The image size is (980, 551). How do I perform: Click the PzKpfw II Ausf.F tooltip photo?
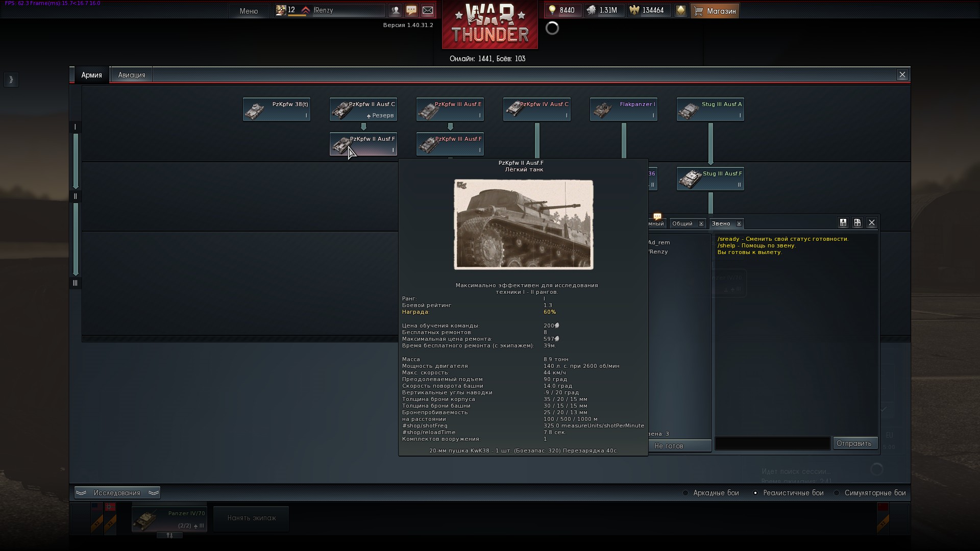click(524, 224)
